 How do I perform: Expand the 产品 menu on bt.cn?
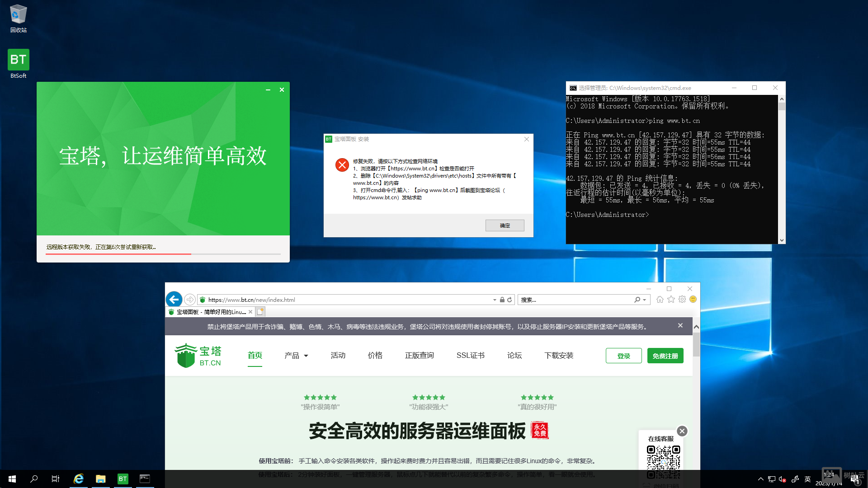(x=296, y=356)
